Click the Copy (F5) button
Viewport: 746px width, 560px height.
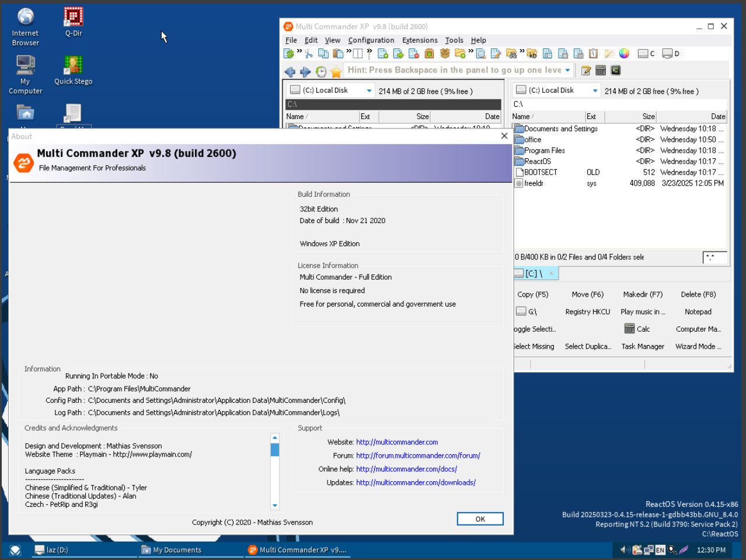click(x=533, y=294)
